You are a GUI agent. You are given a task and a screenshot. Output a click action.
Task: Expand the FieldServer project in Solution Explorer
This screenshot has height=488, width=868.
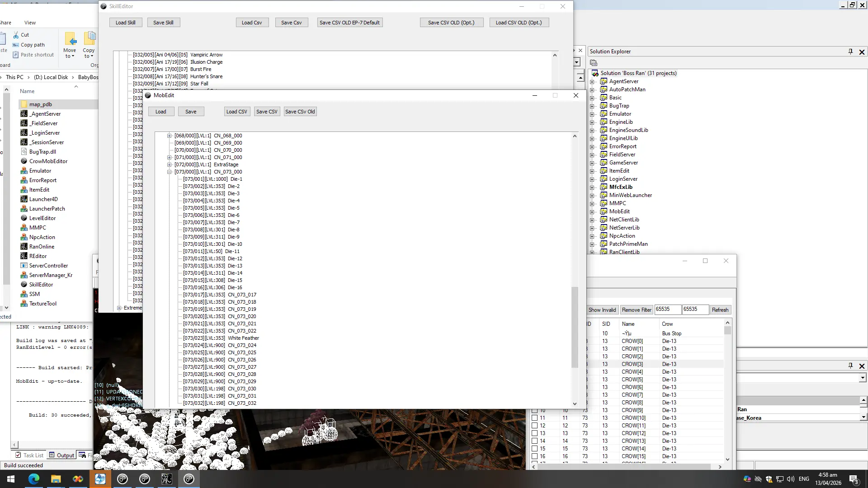point(592,155)
